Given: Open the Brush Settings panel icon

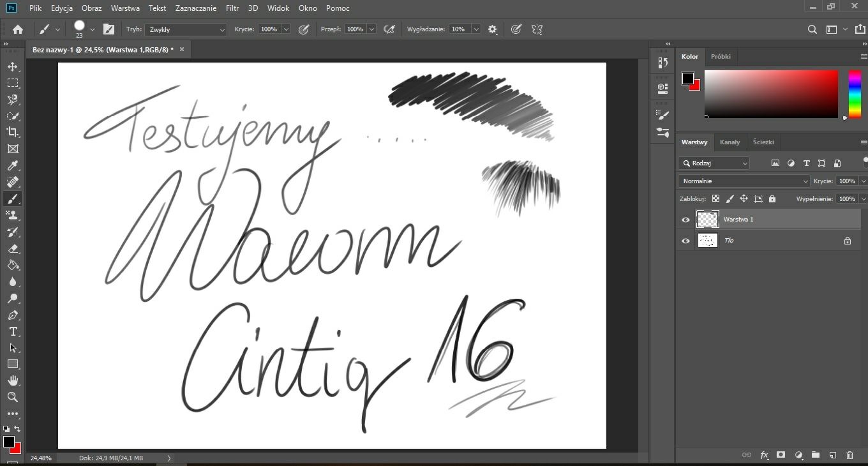Looking at the screenshot, I should [x=109, y=29].
